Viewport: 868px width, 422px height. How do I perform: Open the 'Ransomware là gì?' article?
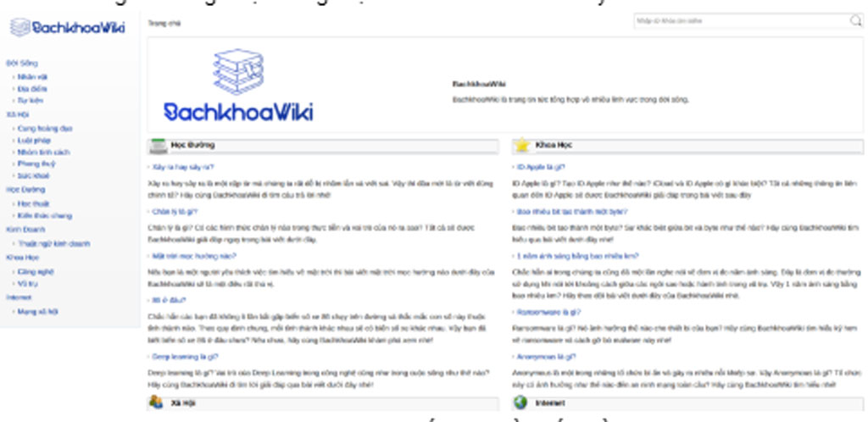[x=548, y=312]
